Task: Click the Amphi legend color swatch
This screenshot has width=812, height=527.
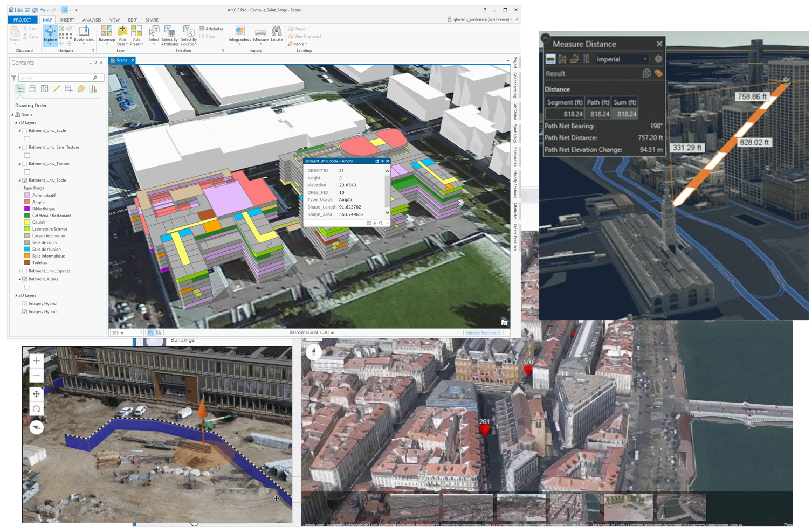Action: click(x=27, y=202)
